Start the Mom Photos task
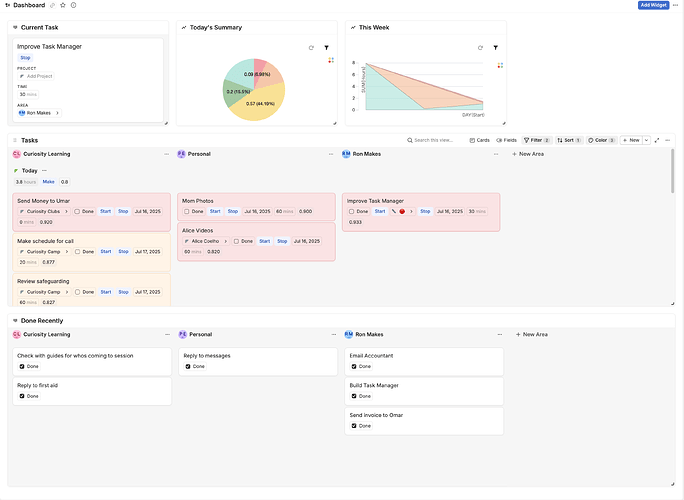The width and height of the screenshot is (684, 500). (215, 212)
